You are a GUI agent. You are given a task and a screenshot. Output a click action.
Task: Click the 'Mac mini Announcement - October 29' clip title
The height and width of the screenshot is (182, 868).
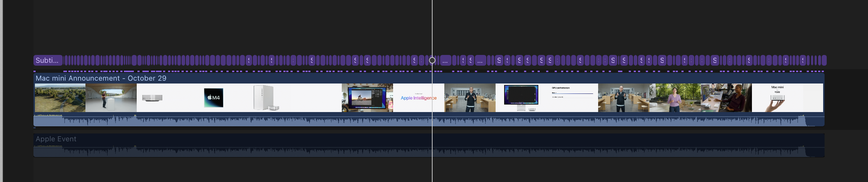click(x=101, y=78)
